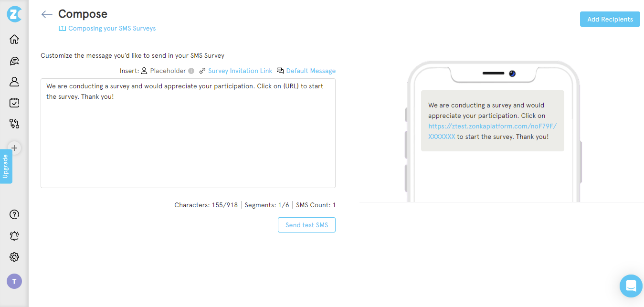
Task: Open the live chat bubble widget
Action: [631, 286]
